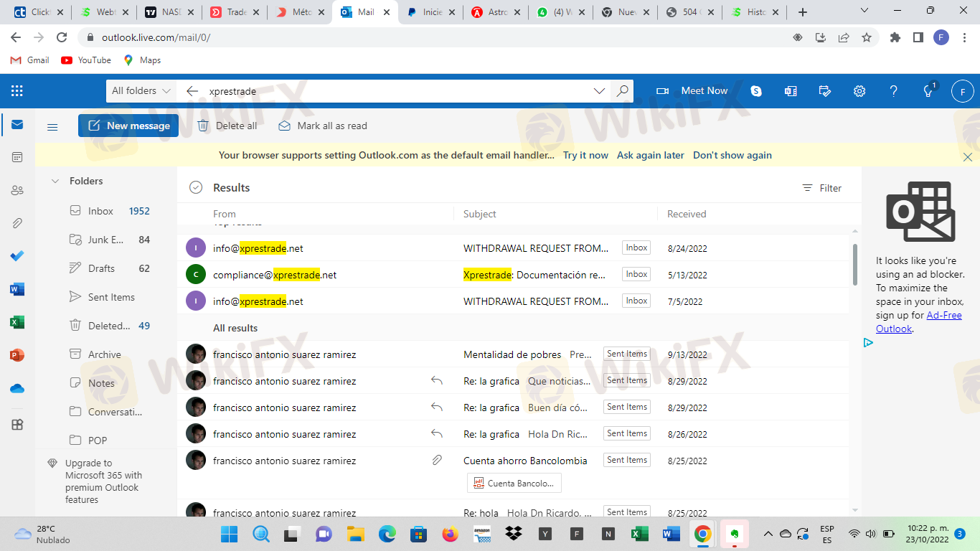Launch Word from the left rail
Viewport: 980px width, 551px height.
[x=17, y=289]
